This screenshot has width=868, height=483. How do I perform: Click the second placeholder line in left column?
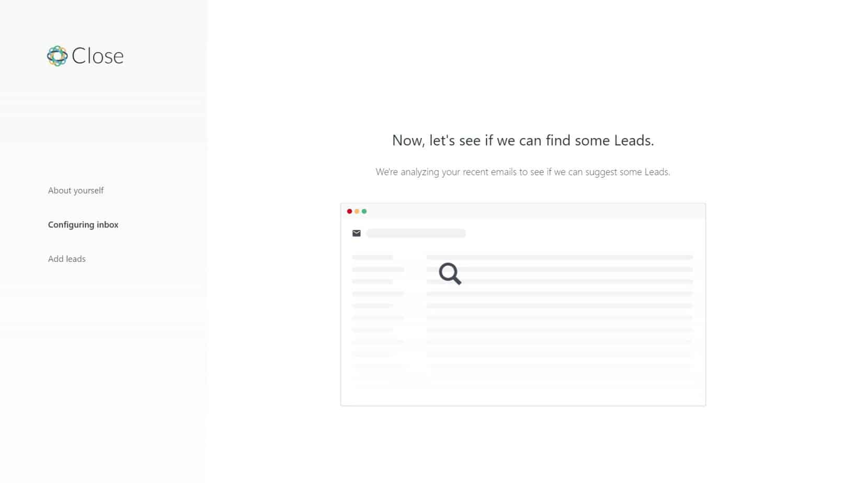378,269
